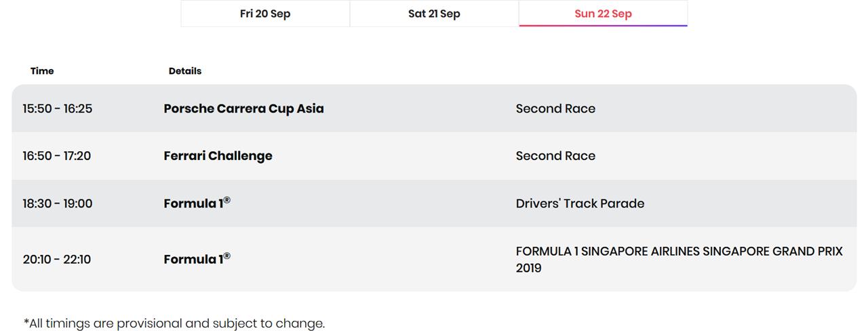Click Second Race in Ferrari Challenge row

pyautogui.click(x=555, y=156)
